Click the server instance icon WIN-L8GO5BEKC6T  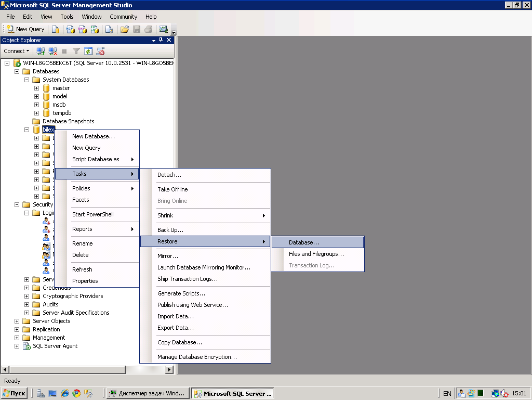[17, 63]
